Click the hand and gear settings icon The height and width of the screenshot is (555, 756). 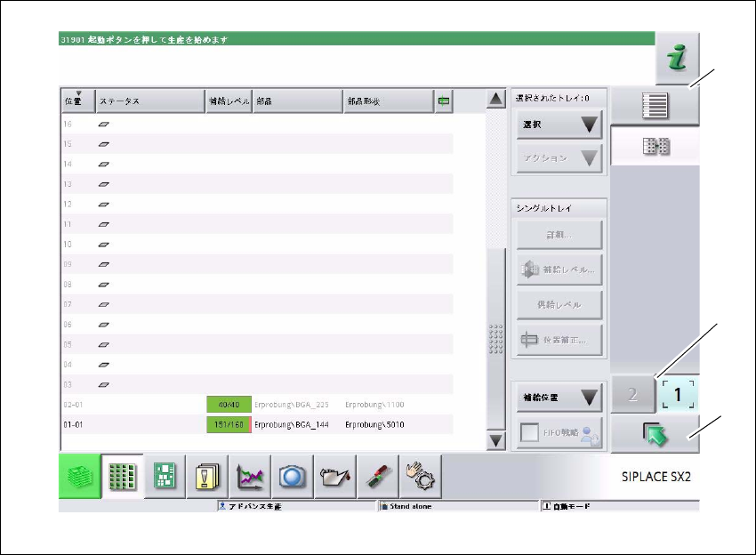(418, 476)
